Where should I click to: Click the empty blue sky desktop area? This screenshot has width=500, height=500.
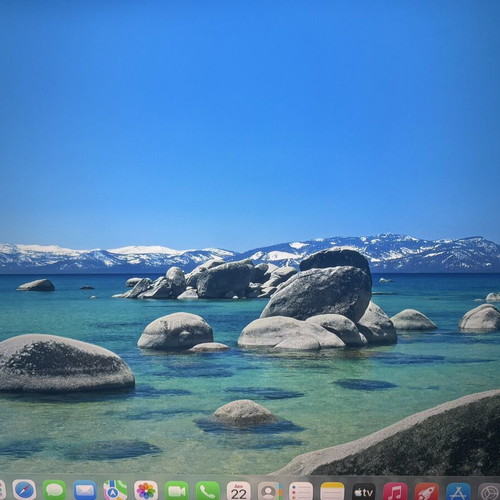(250, 117)
